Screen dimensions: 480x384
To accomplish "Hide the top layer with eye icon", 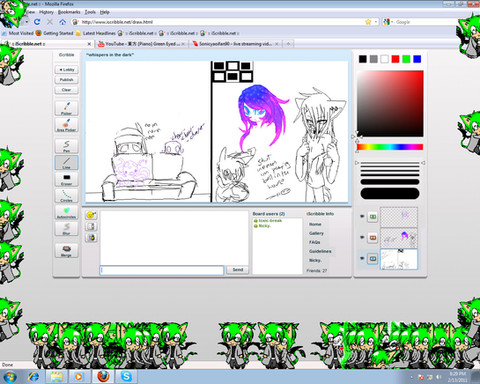I will 362,216.
